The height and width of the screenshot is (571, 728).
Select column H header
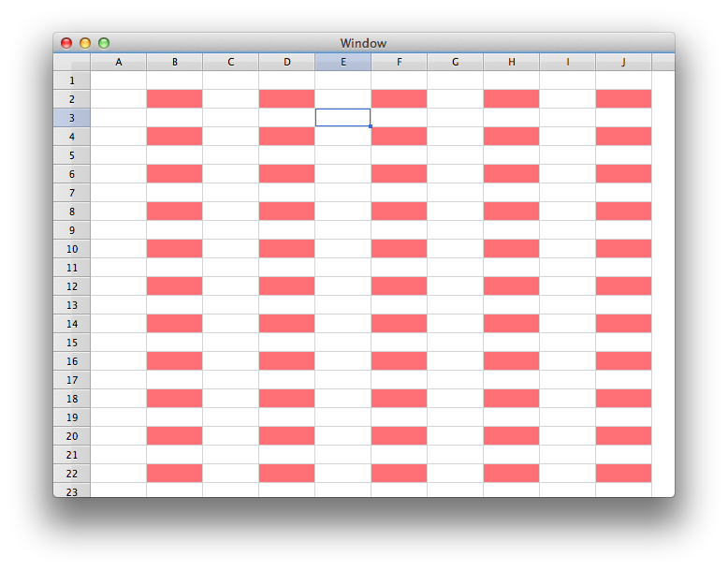512,62
